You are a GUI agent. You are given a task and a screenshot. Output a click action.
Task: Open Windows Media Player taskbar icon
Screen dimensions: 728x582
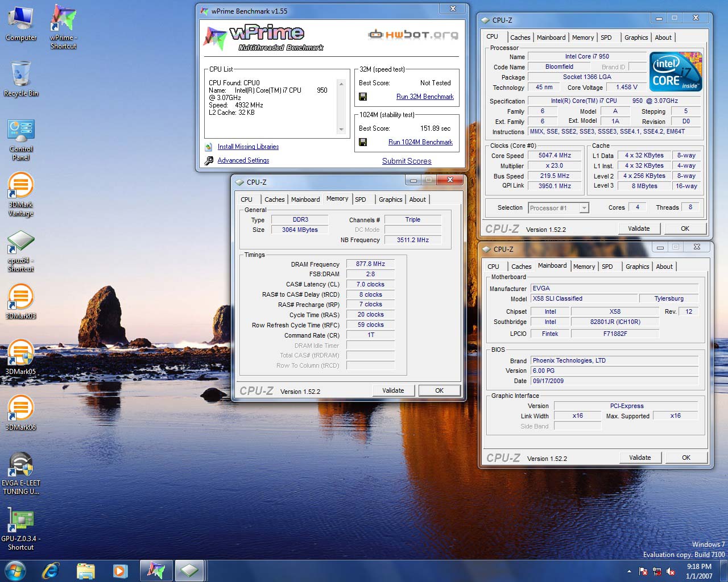(119, 570)
